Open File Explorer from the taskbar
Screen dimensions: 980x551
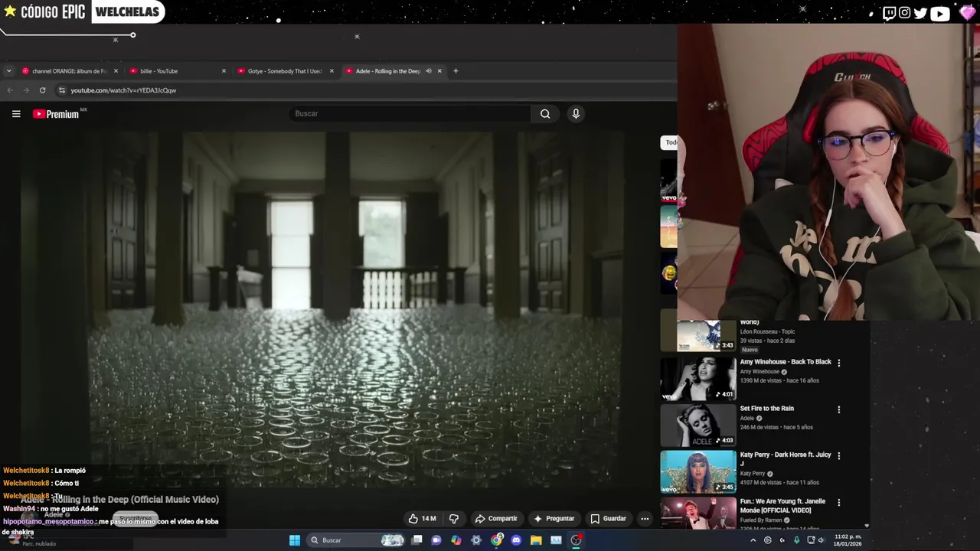pyautogui.click(x=536, y=540)
